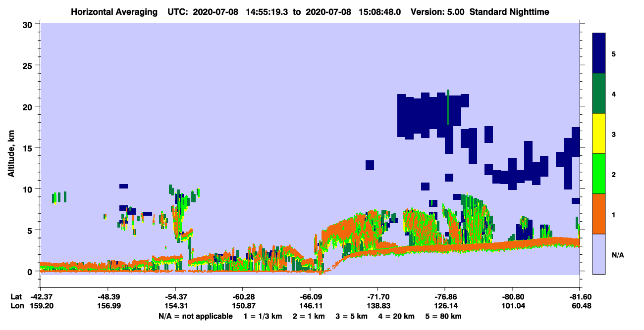Click the 'N/A = not applicable' legend text
The height and width of the screenshot is (330, 644).
point(195,316)
